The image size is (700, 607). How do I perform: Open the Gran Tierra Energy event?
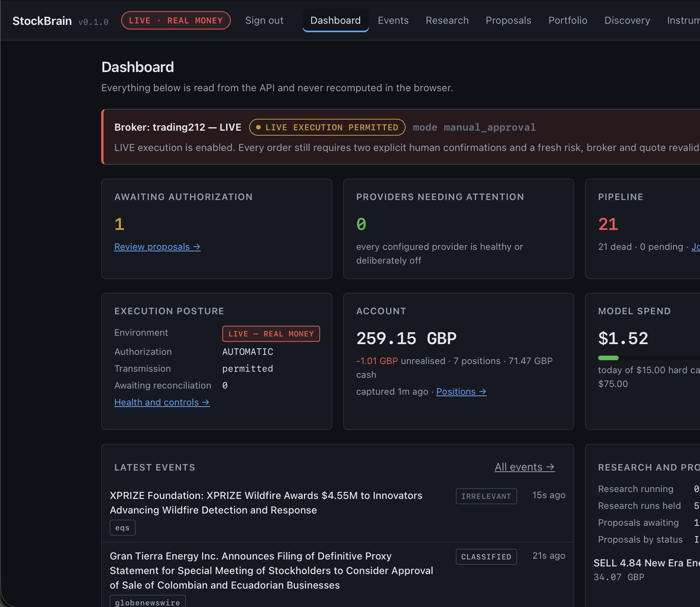pos(271,571)
